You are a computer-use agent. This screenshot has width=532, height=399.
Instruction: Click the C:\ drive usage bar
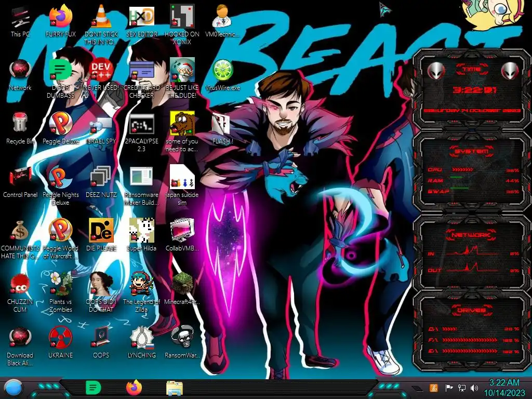[450, 329]
